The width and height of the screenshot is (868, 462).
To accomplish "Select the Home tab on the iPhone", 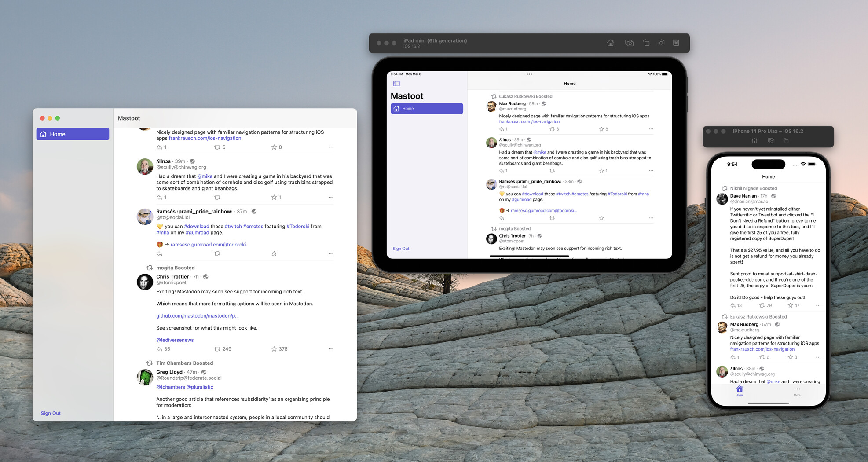I will coord(740,391).
